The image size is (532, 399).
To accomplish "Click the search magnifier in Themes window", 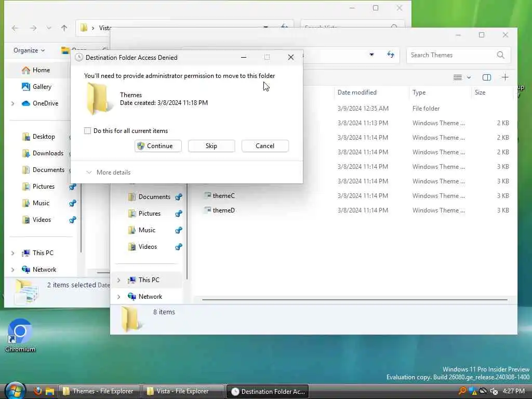I will [500, 55].
